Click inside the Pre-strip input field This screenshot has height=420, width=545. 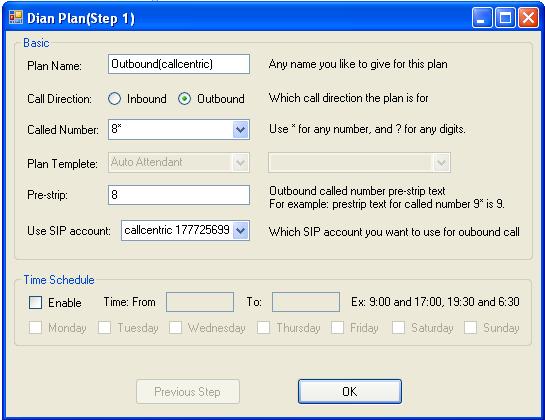tap(179, 195)
